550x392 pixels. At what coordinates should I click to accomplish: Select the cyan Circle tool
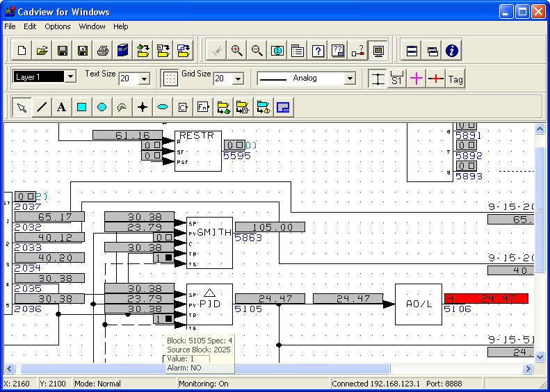click(102, 107)
